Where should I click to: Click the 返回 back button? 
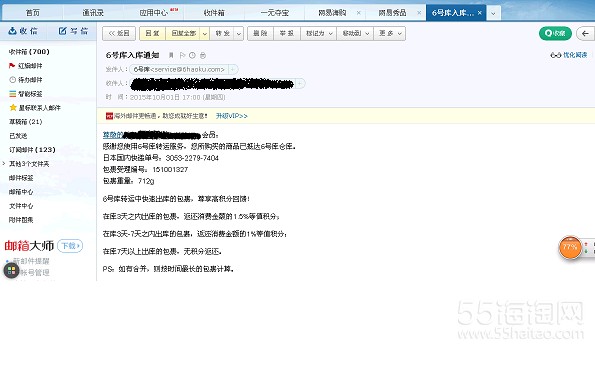[119, 33]
